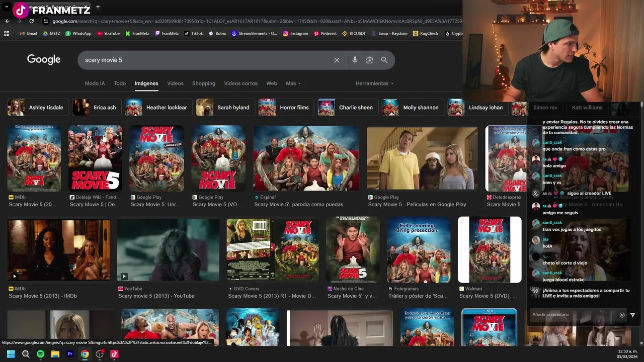Image resolution: width=644 pixels, height=362 pixels.
Task: Open Spotify from the taskbar
Action: 40,354
